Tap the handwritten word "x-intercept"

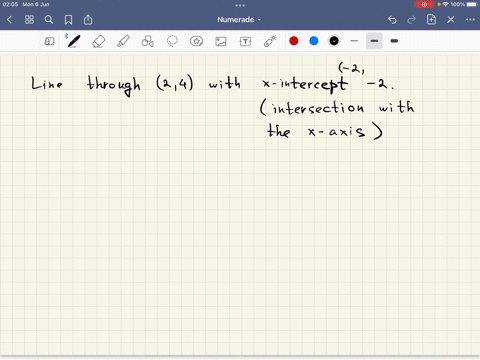[305, 84]
